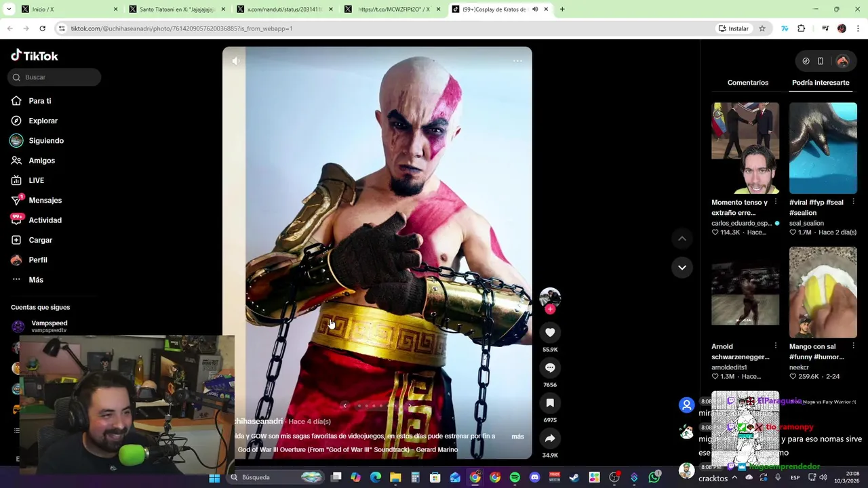Open comments via speech bubble icon
The width and height of the screenshot is (868, 488).
[550, 367]
